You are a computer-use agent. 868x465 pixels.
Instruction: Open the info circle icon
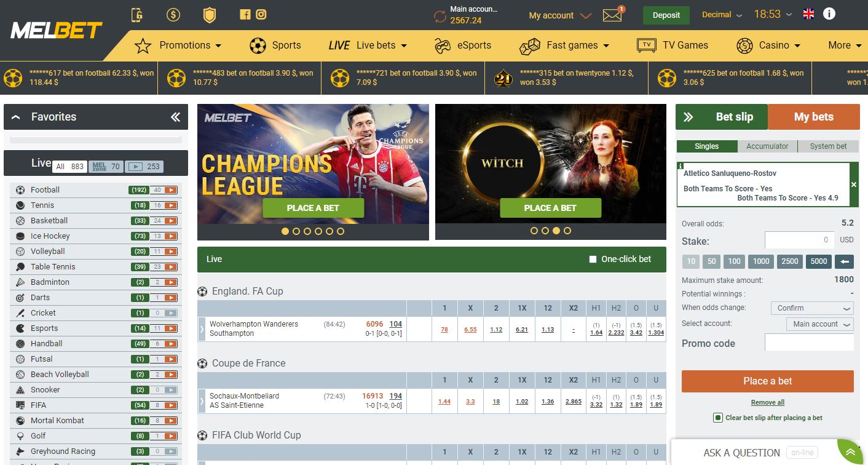[829, 14]
